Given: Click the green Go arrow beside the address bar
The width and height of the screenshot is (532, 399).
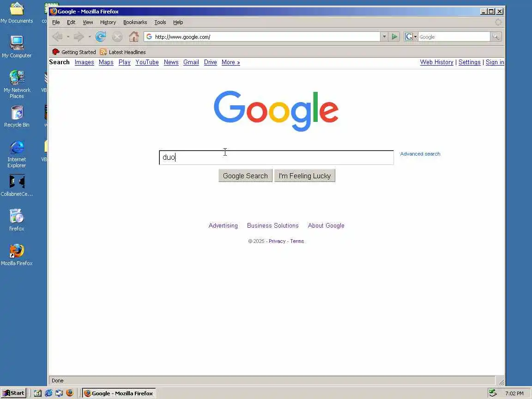Looking at the screenshot, I should [x=394, y=36].
